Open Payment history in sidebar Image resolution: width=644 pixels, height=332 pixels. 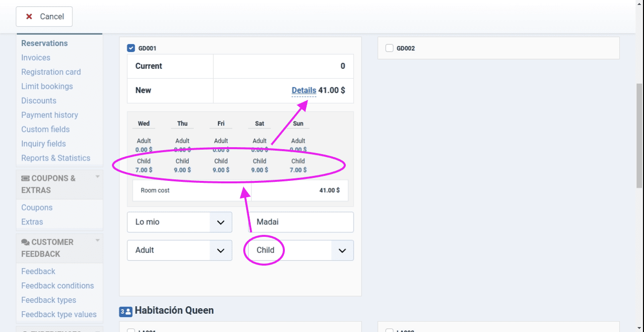click(50, 115)
